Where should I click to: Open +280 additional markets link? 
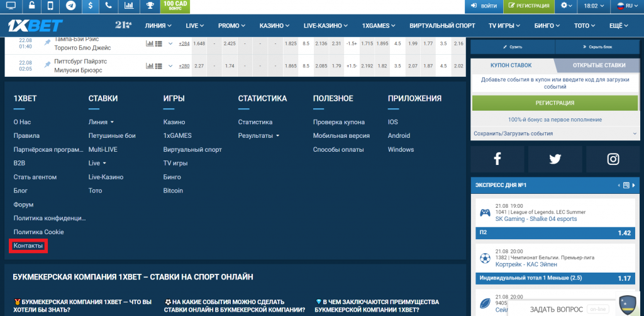[x=184, y=65]
